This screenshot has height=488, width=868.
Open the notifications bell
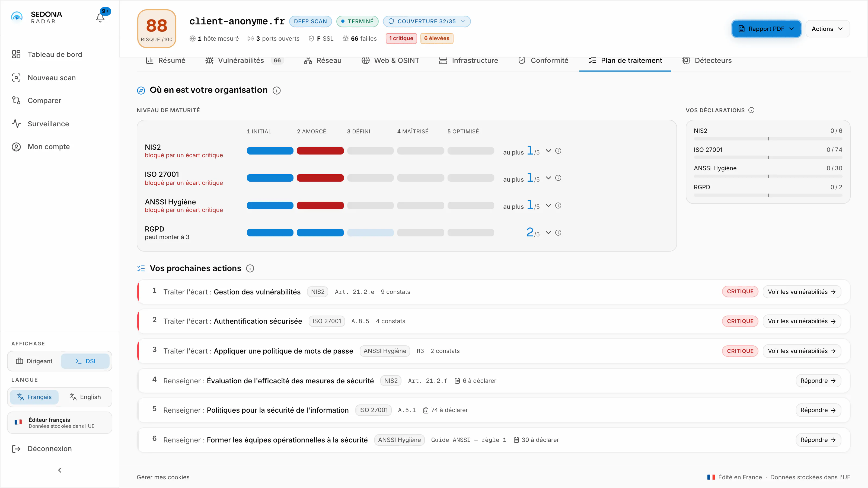[x=100, y=18]
